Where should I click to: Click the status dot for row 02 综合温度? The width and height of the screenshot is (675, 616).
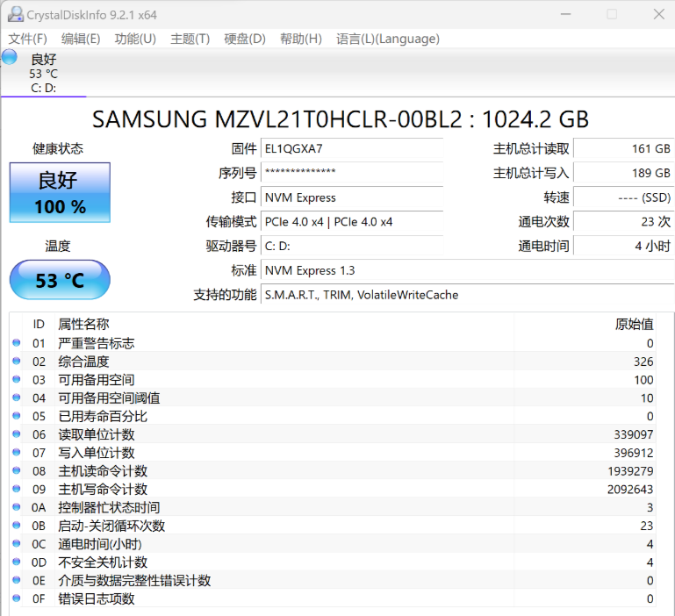coord(17,361)
